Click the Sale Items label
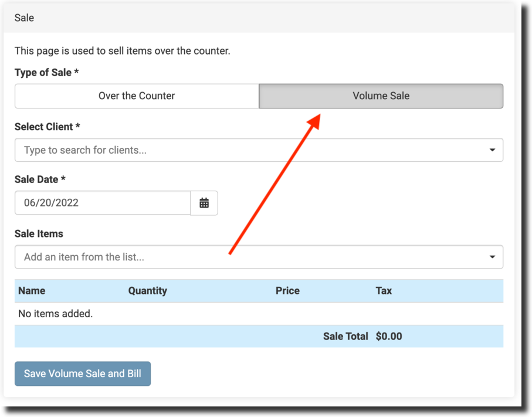 click(39, 233)
